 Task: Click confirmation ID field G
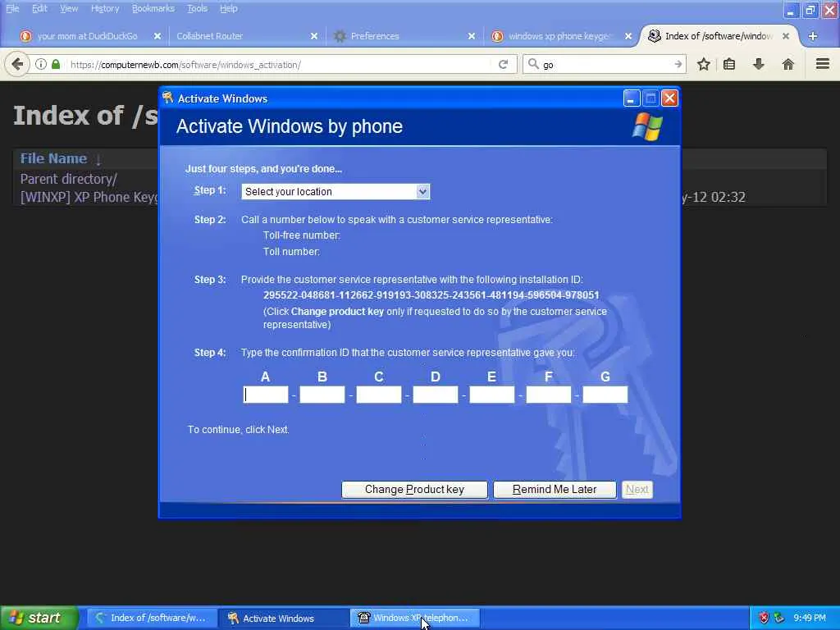pyautogui.click(x=605, y=395)
